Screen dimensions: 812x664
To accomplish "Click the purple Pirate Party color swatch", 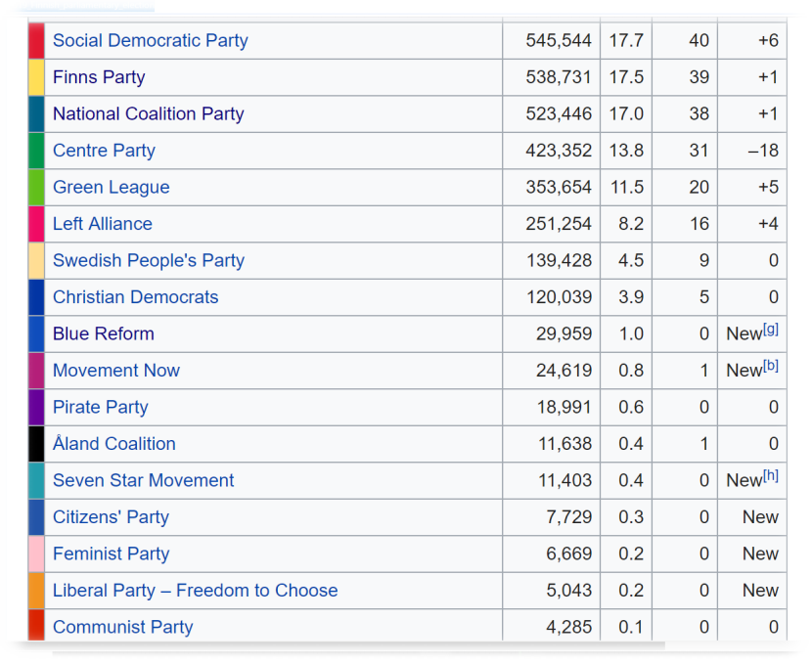I will (x=36, y=408).
